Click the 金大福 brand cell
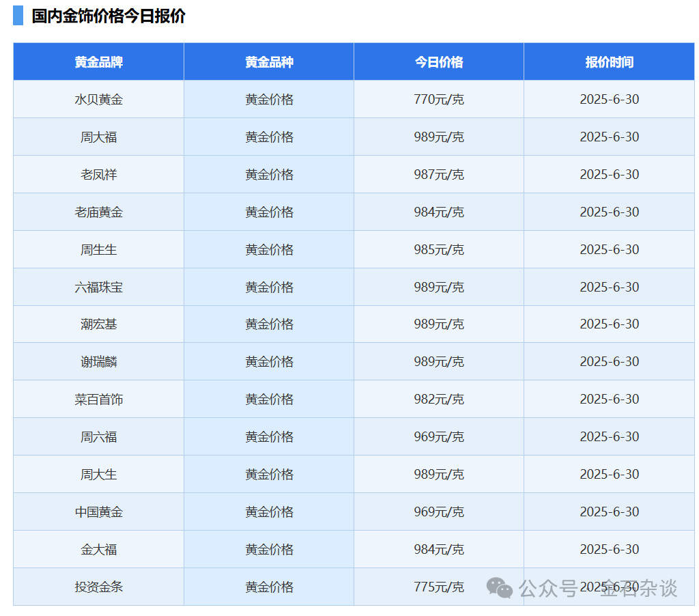The height and width of the screenshot is (616, 699). [x=98, y=549]
